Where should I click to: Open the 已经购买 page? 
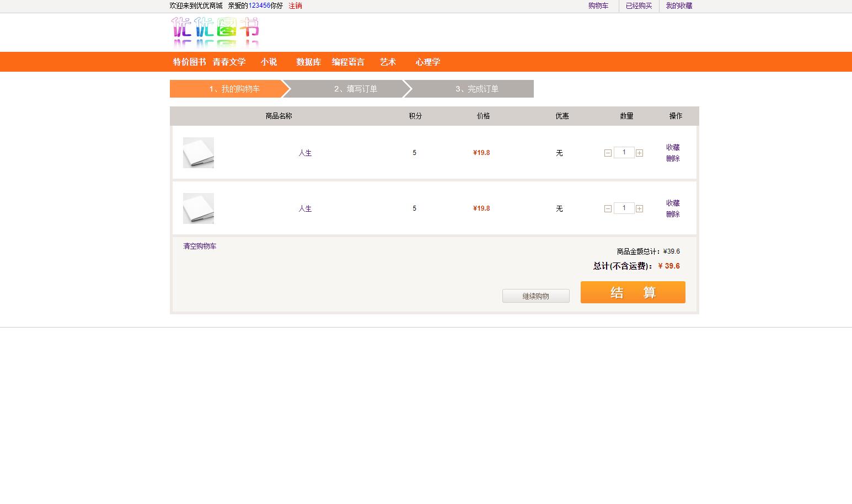(x=639, y=6)
